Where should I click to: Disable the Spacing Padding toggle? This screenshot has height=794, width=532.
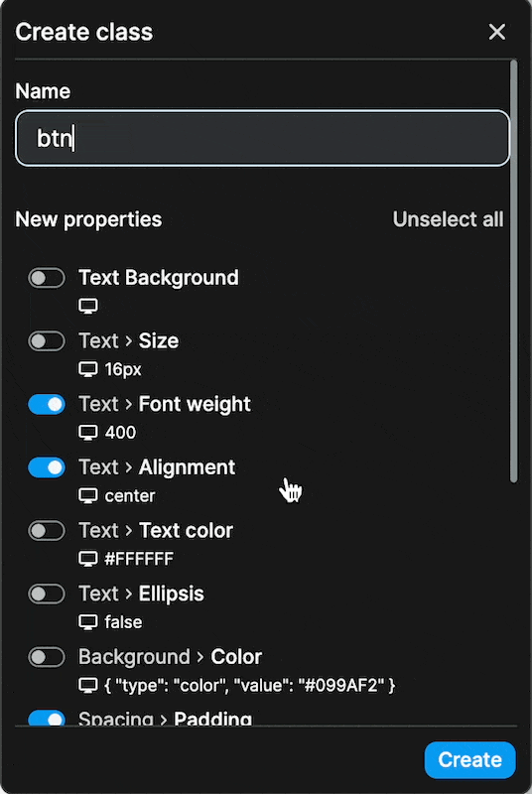coord(47,718)
